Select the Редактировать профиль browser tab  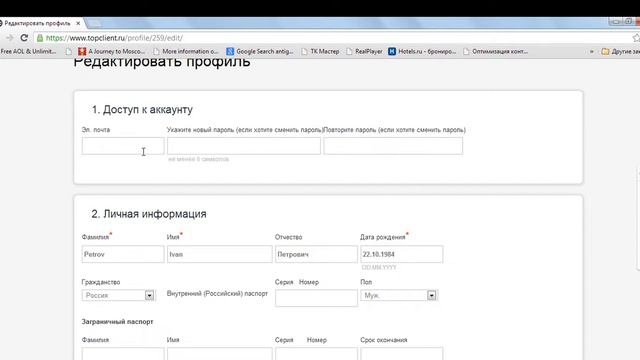pyautogui.click(x=40, y=23)
